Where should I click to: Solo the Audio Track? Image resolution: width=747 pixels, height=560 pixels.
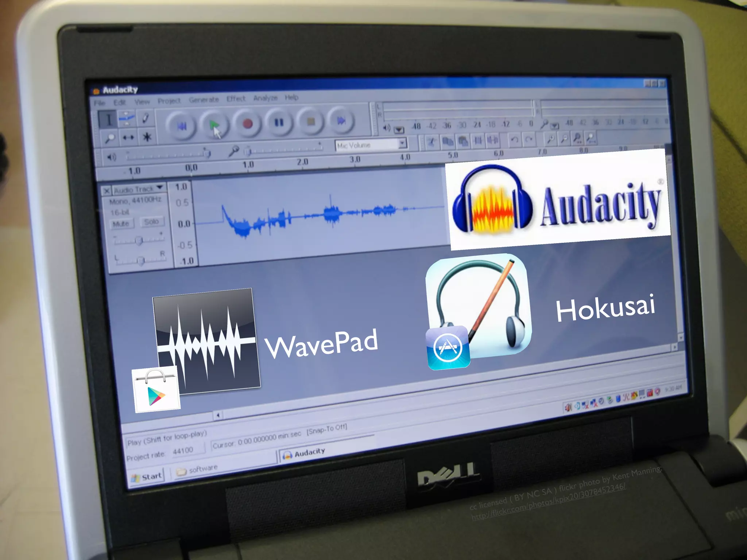coord(151,222)
